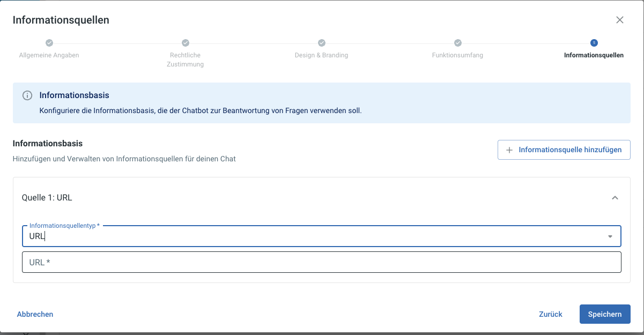Screen dimensions: 644x335
Task: Click the Quelle 1: URL header text
Action: [47, 198]
